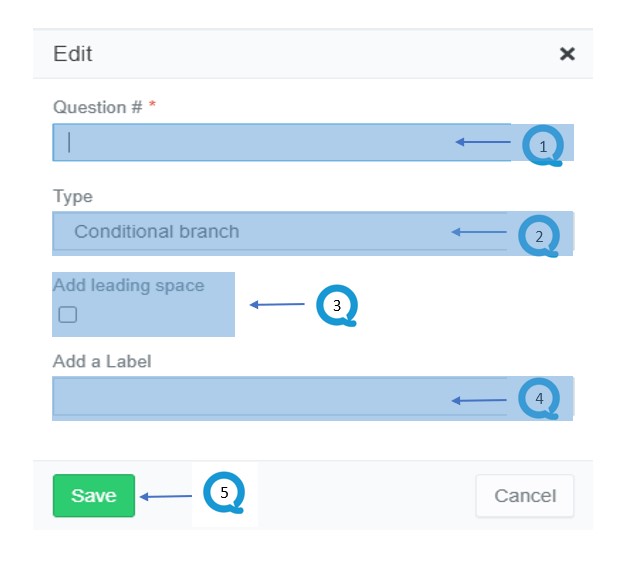The width and height of the screenshot is (630, 574).
Task: Click the Add leading space label text
Action: click(x=129, y=285)
